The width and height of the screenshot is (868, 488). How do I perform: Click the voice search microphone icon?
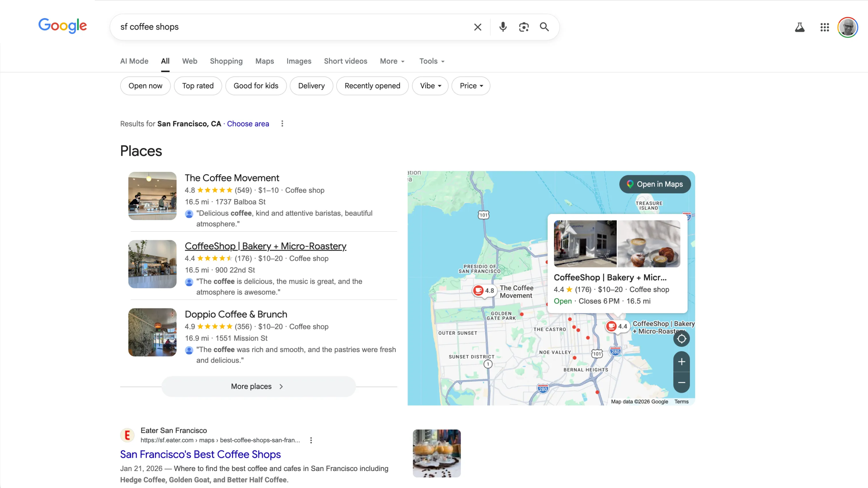tap(503, 27)
